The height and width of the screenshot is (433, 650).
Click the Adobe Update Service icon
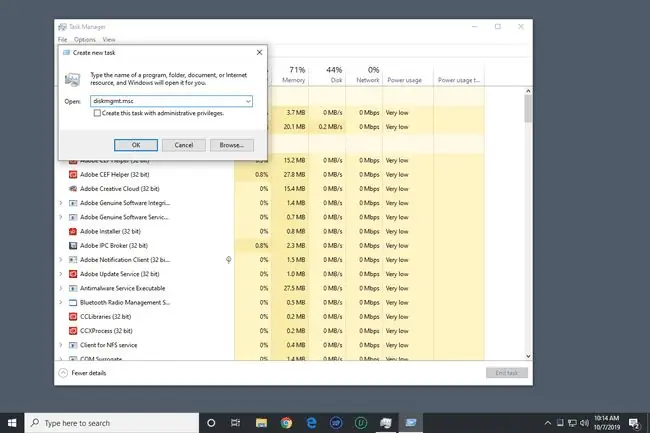pyautogui.click(x=73, y=274)
